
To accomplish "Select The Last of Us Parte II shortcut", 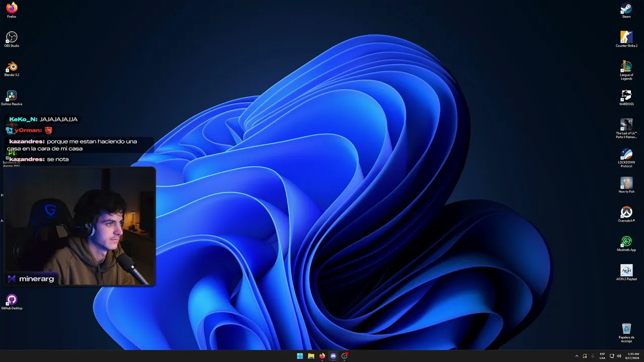I will click(626, 129).
